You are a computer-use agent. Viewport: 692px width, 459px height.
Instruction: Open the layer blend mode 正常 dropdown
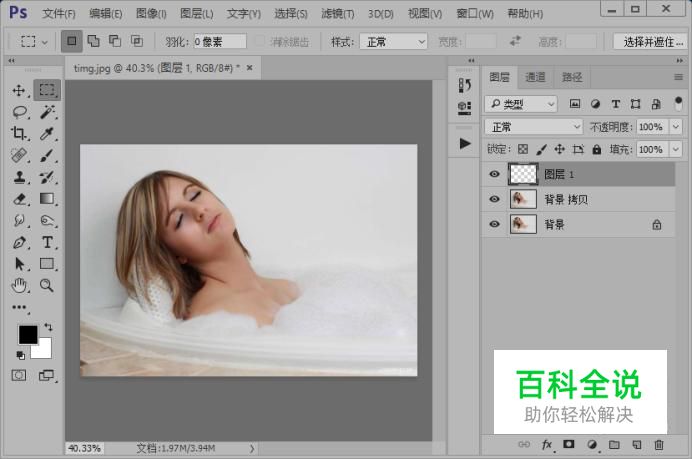533,127
